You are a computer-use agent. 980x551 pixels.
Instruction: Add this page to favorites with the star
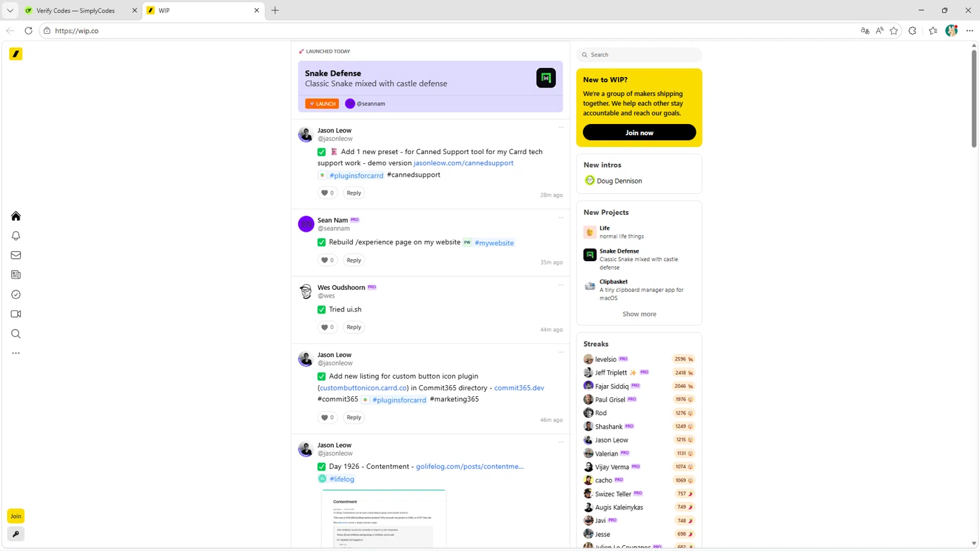894,31
